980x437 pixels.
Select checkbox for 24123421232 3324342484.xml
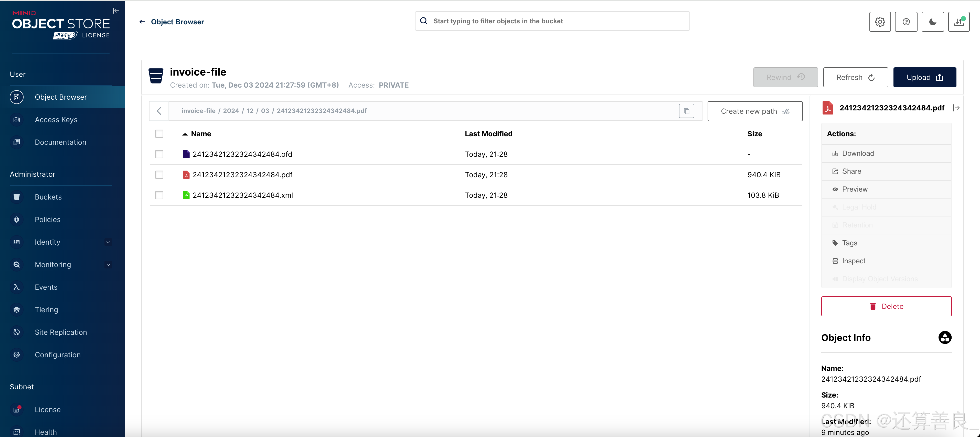[159, 195]
